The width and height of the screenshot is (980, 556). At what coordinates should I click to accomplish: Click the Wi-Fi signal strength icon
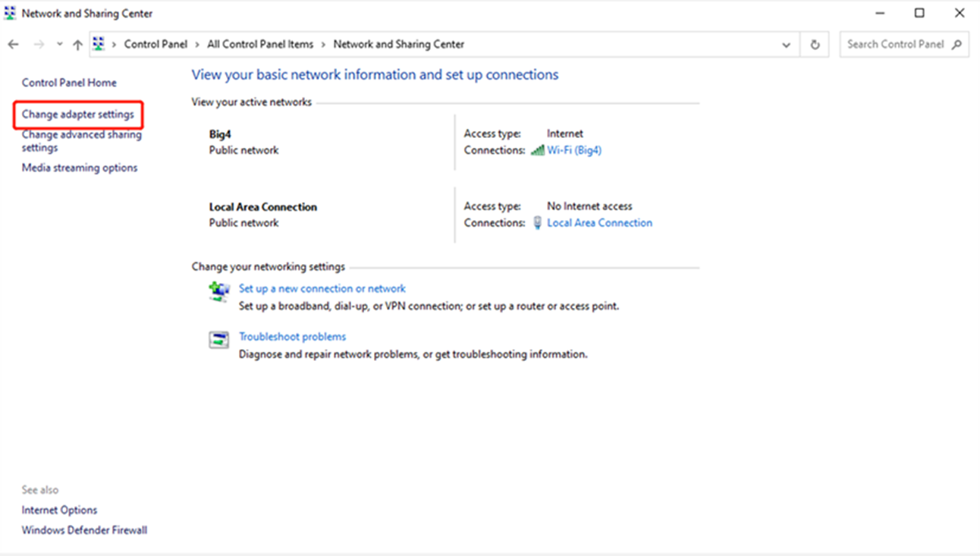click(537, 150)
